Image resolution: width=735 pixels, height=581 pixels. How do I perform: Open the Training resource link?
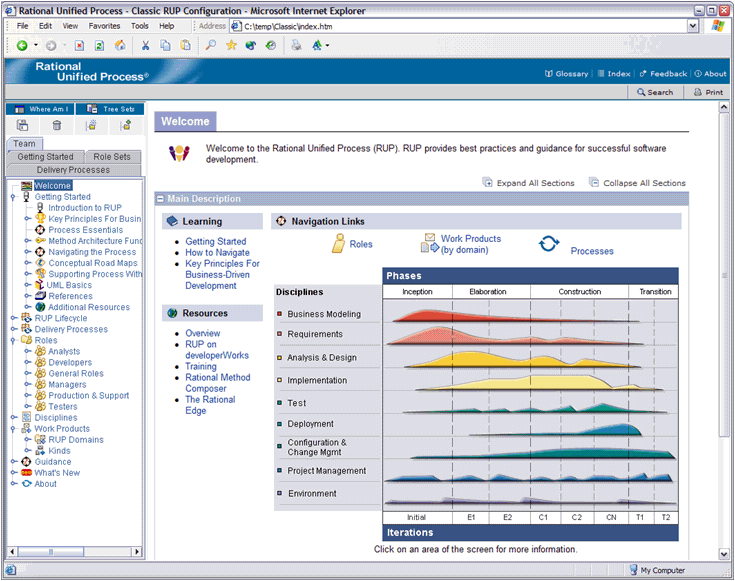point(201,366)
